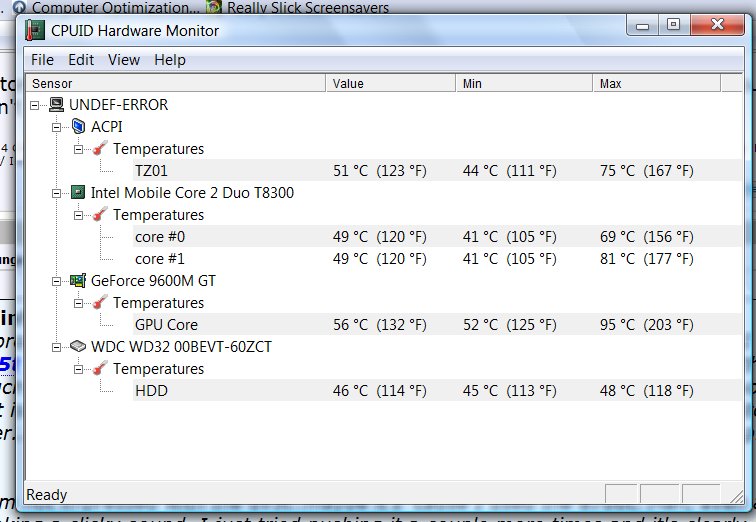
Task: Click the CPUID Hardware Monitor title bar icon
Action: (x=35, y=30)
